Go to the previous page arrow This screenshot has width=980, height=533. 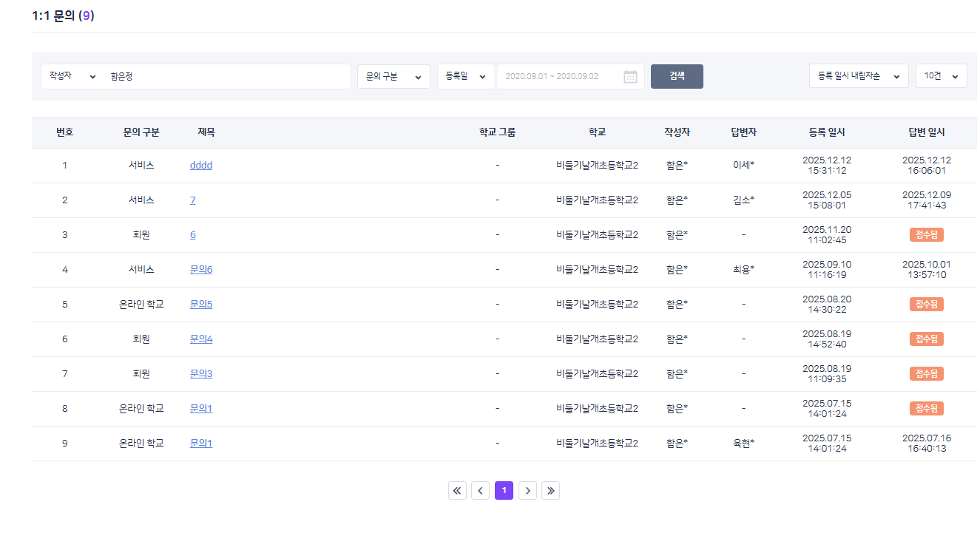click(x=480, y=491)
